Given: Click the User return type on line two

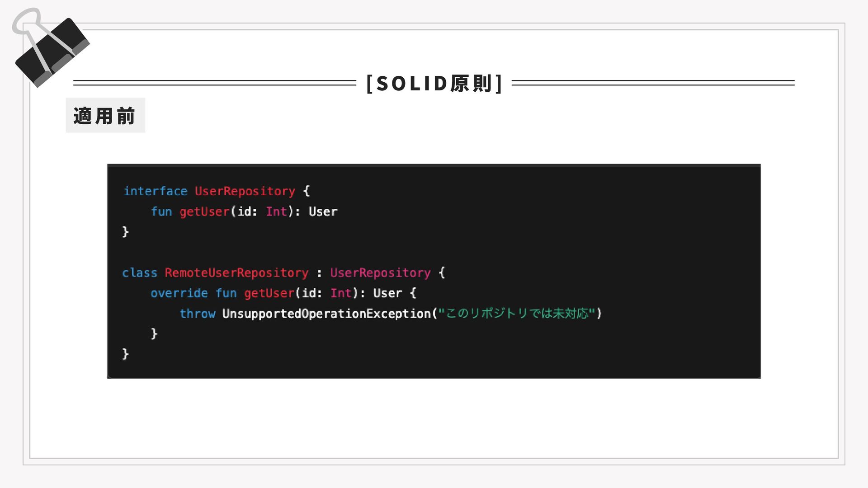Looking at the screenshot, I should 323,211.
